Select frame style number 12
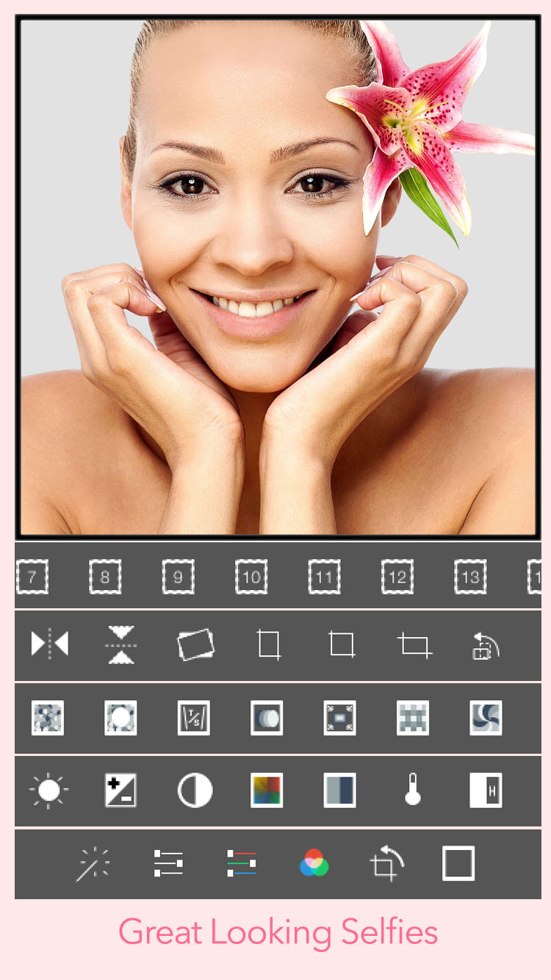 click(397, 577)
